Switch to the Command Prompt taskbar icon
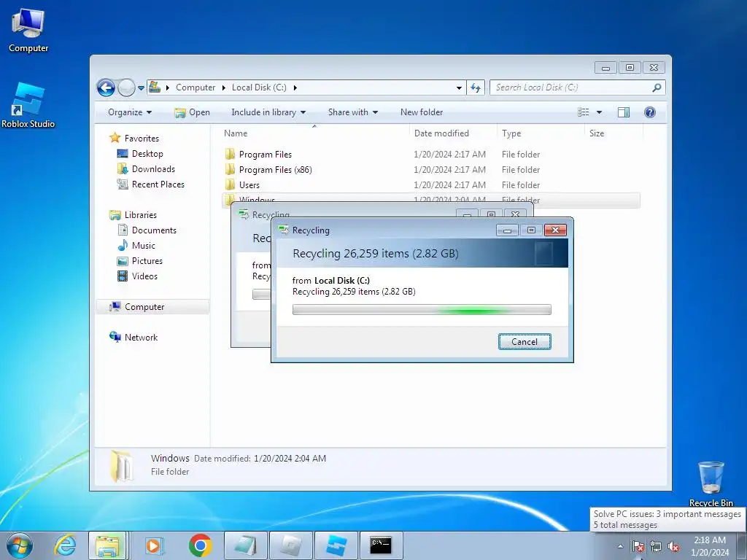Screen dimensions: 747x560 381,545
